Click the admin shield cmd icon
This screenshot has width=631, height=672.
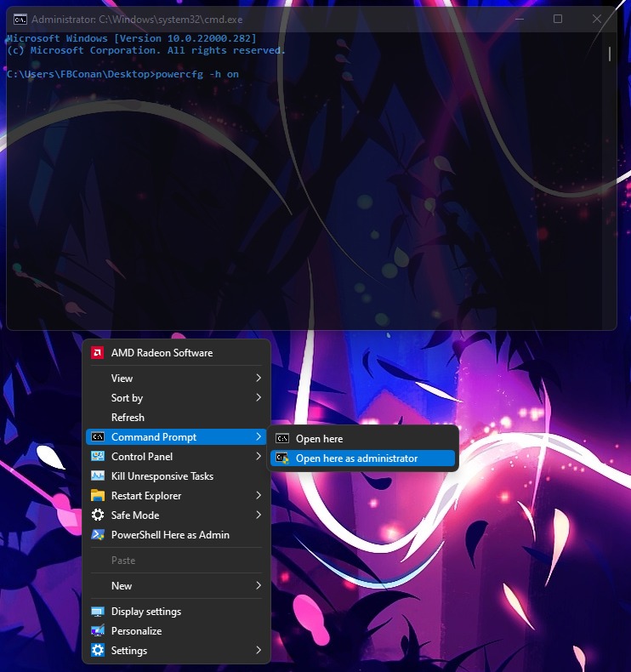click(282, 458)
